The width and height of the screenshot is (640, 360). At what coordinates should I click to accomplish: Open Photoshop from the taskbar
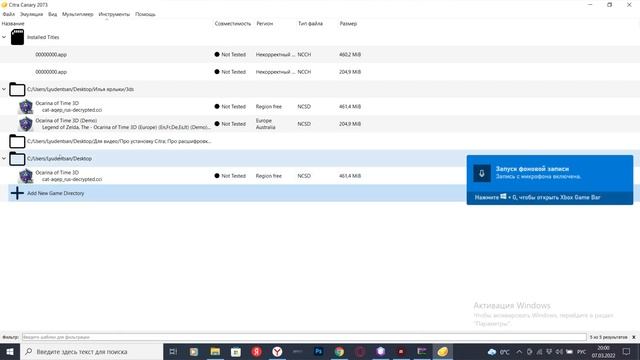(318, 351)
